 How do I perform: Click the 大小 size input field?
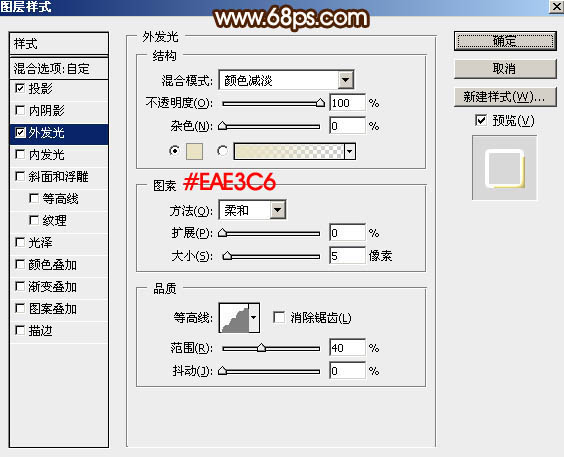tap(347, 256)
